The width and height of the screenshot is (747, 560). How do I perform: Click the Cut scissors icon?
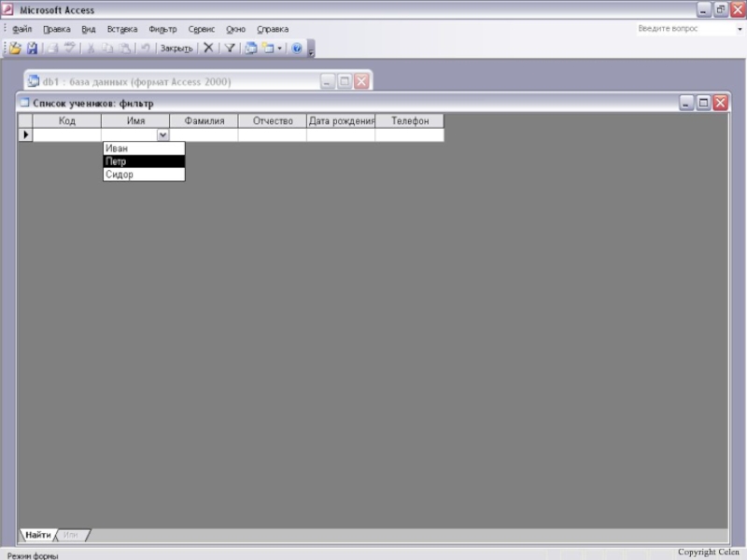(x=91, y=49)
